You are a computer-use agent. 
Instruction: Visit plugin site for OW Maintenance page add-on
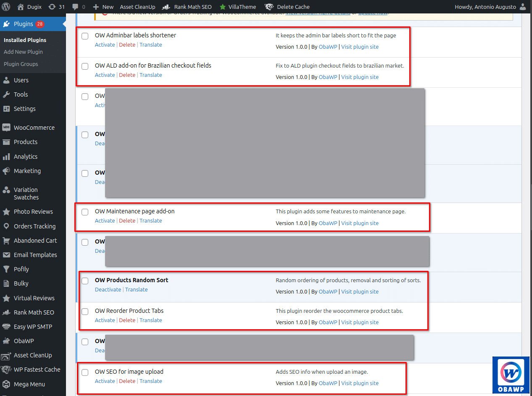360,223
